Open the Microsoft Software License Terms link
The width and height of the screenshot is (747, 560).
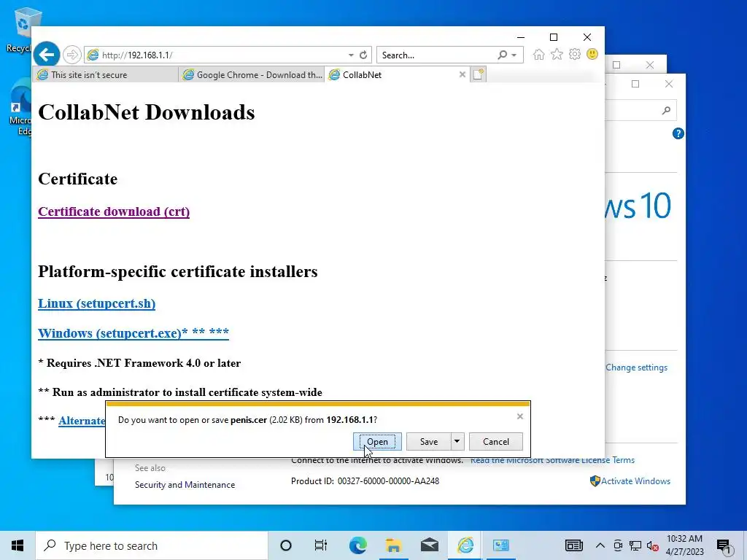coord(553,460)
